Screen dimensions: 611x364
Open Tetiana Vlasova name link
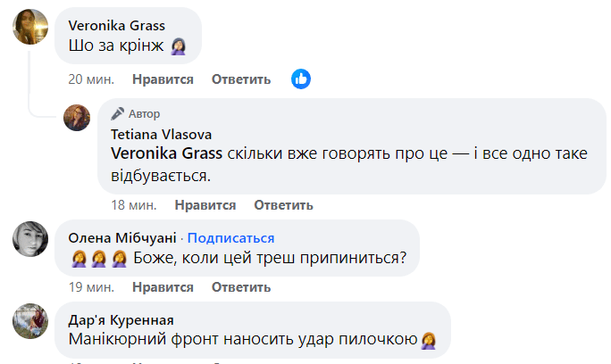point(161,134)
